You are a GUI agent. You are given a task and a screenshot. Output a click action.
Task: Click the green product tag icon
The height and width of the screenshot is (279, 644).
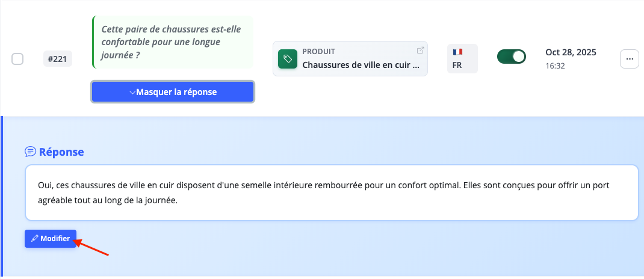(288, 59)
